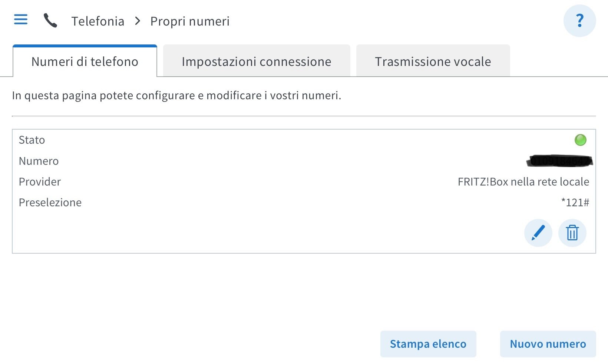Open the Trasmissione vocale tab
608x364 pixels.
tap(433, 61)
